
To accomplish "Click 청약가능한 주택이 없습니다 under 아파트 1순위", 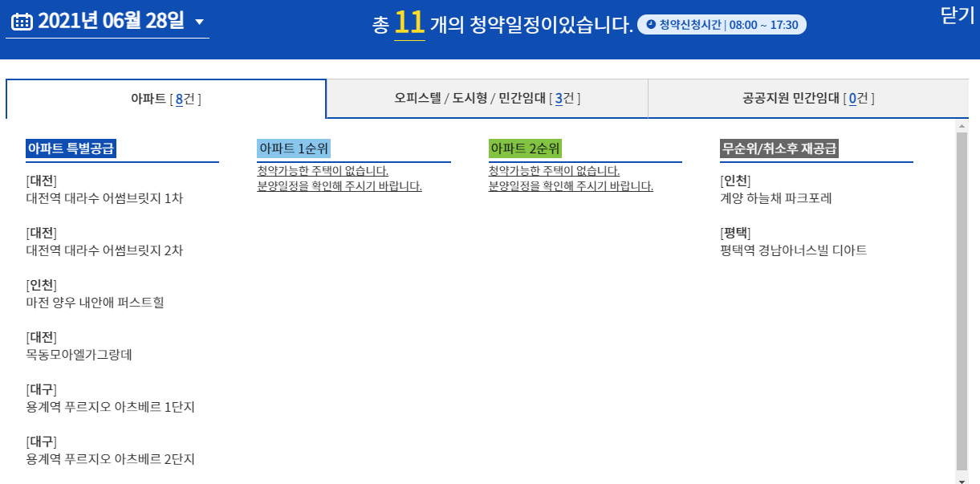I will pos(323,171).
